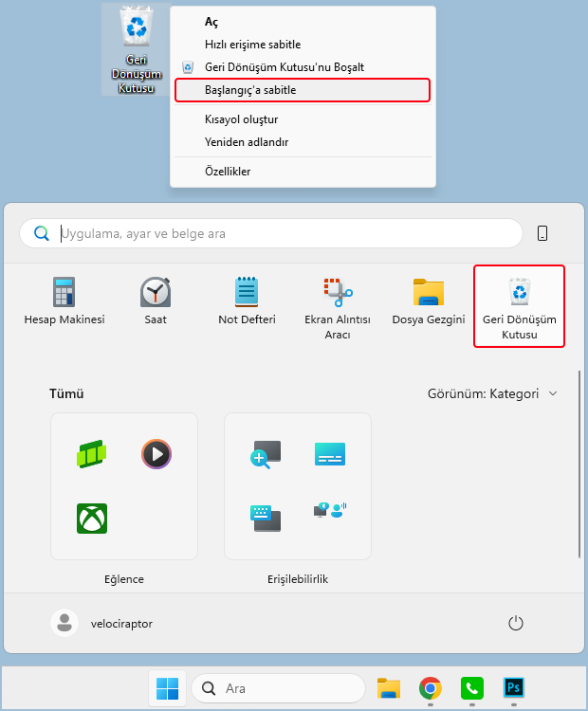
Task: Select Hızlı erişime sabitle
Action: pyautogui.click(x=303, y=45)
